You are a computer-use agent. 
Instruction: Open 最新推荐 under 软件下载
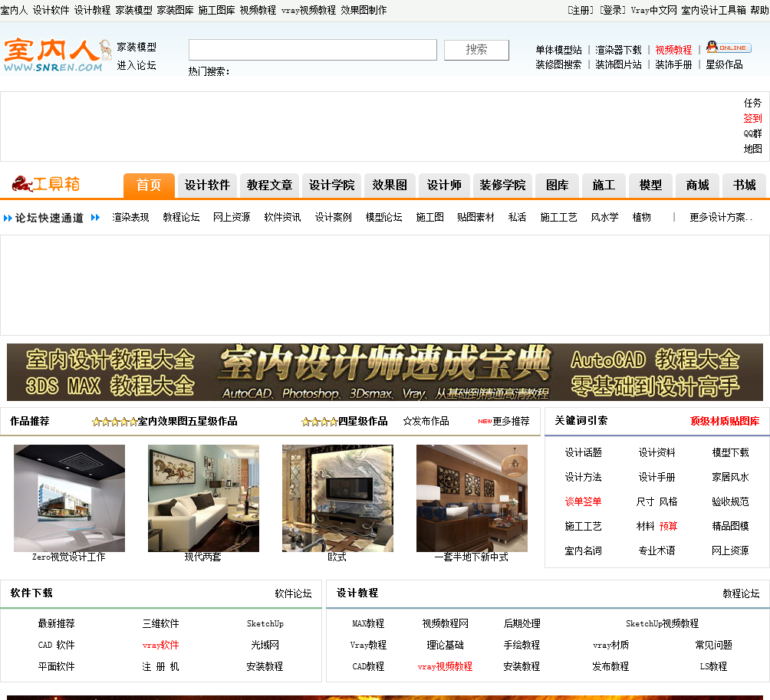click(x=57, y=623)
